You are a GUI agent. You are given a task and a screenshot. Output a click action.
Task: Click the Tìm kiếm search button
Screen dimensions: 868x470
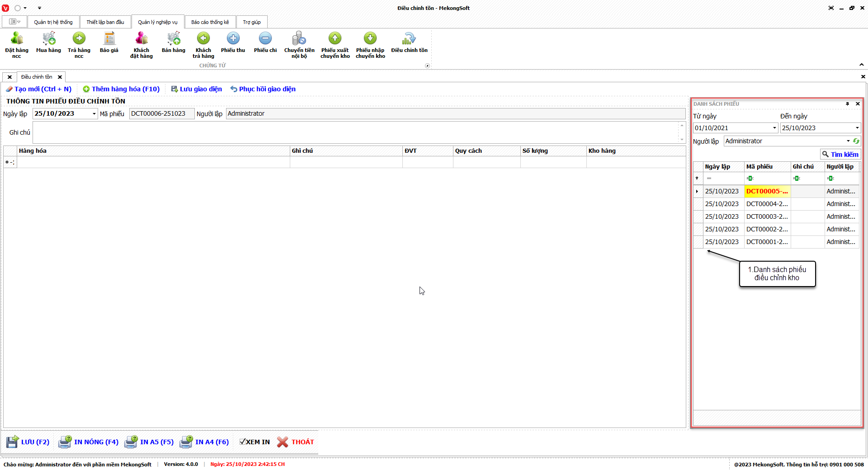point(840,155)
